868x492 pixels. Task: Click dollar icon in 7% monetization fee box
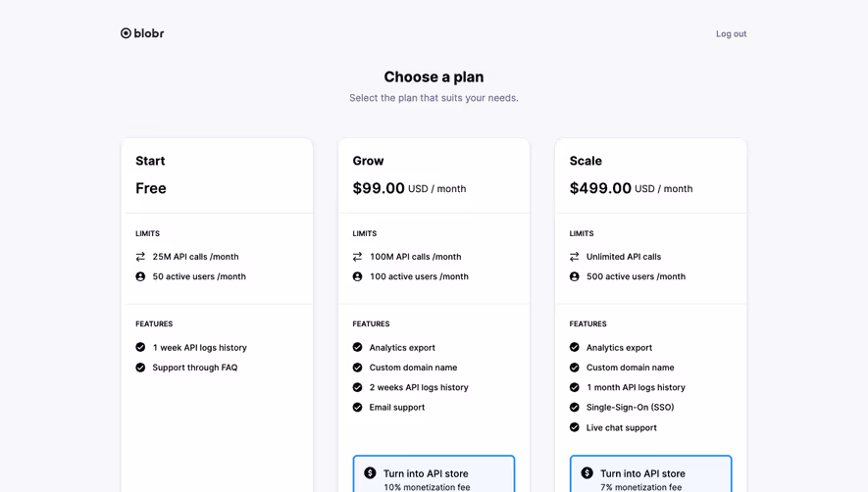(x=587, y=473)
